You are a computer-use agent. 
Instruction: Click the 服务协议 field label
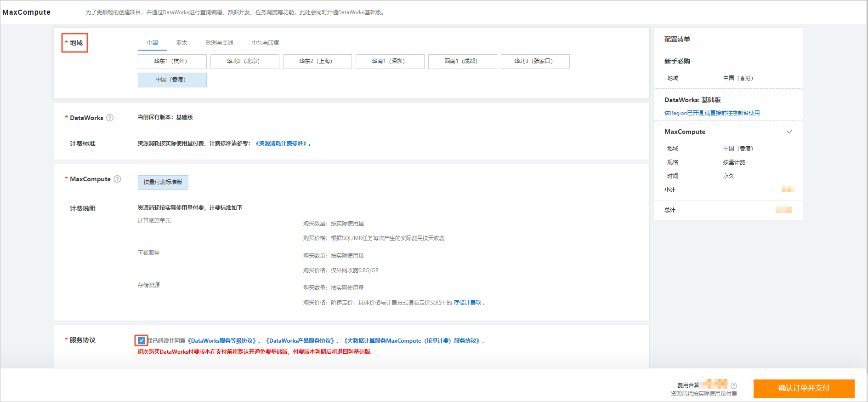(83, 340)
